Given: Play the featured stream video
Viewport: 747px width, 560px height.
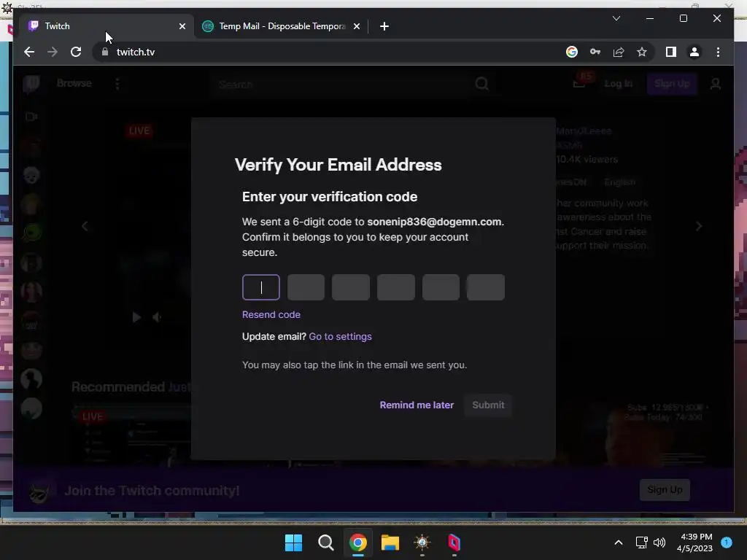Looking at the screenshot, I should click(x=136, y=317).
